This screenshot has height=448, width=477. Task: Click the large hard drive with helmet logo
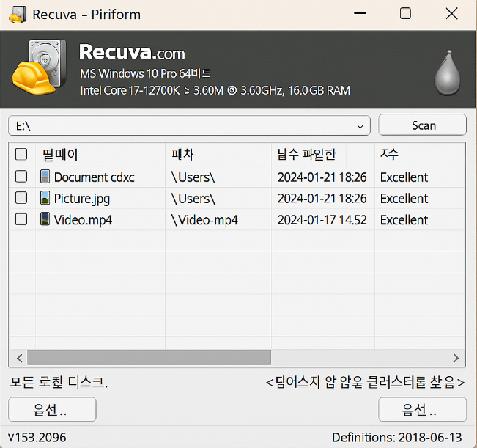click(39, 67)
